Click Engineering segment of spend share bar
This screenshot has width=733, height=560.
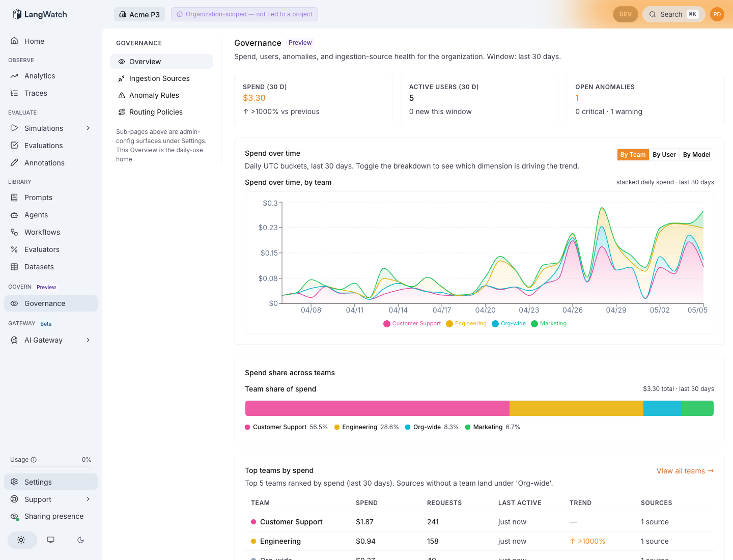click(x=576, y=408)
